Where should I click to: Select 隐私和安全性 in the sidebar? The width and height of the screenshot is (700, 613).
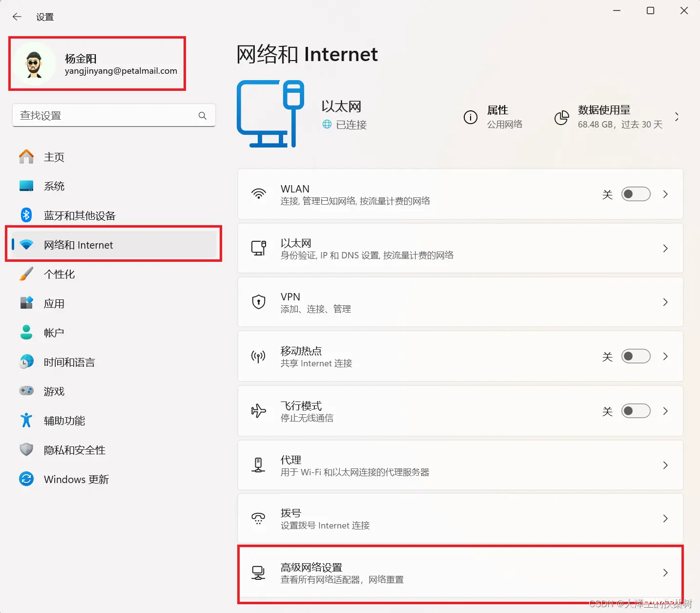click(x=114, y=450)
